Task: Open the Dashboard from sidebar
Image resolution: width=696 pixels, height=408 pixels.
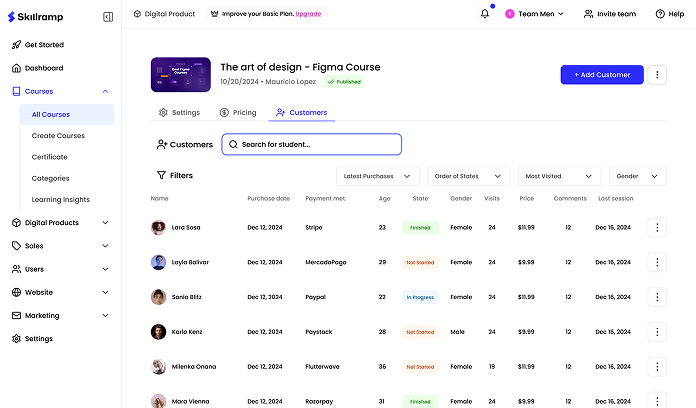Action: click(43, 68)
